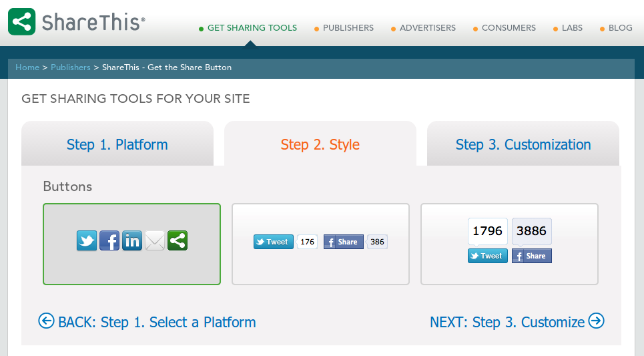
Task: Click the Home breadcrumb link
Action: (27, 67)
